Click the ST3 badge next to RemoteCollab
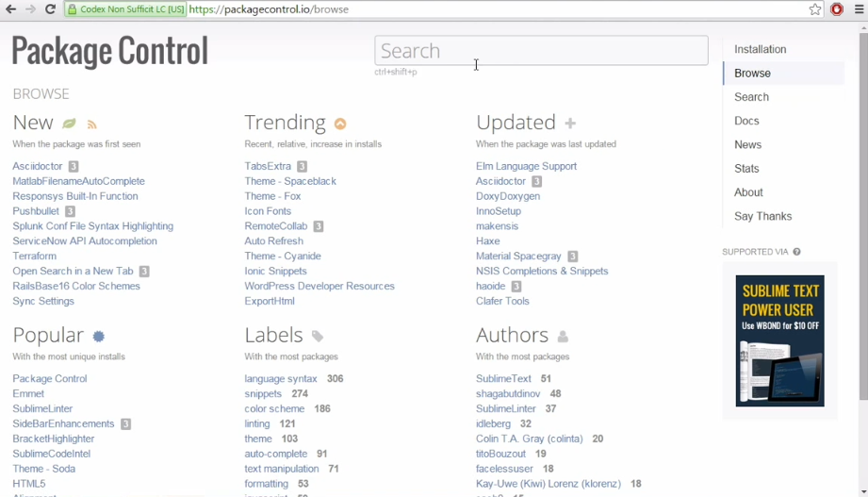The image size is (868, 497). click(318, 226)
